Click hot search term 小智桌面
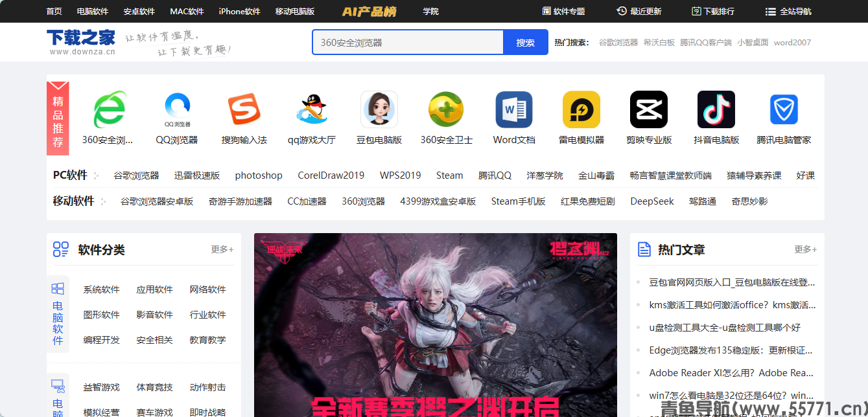 click(x=753, y=42)
